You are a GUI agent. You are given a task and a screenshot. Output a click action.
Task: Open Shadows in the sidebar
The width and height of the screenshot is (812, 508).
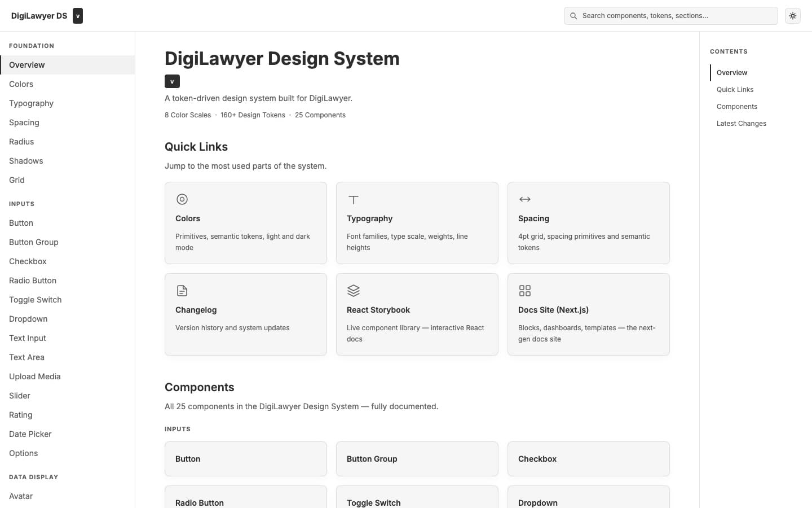pyautogui.click(x=68, y=161)
